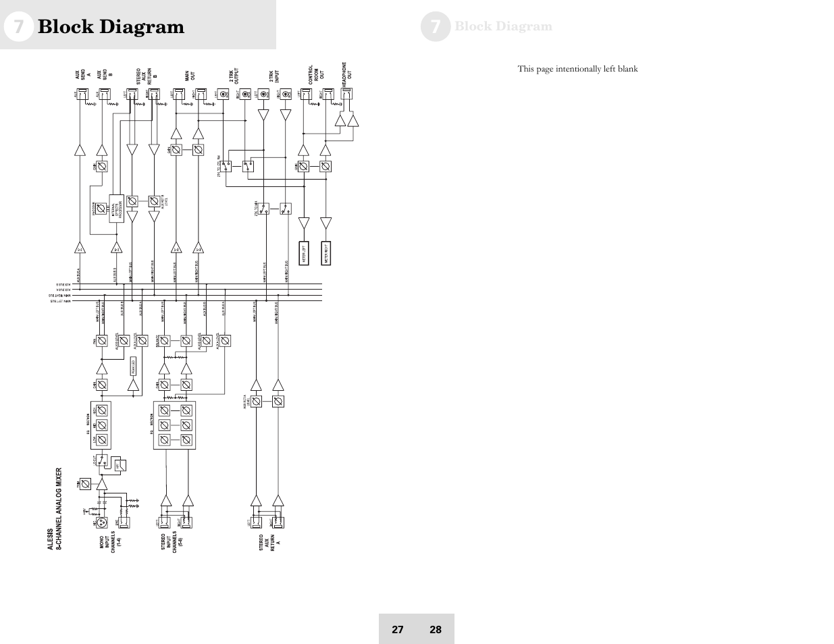834x644 pixels.
Task: Click the STEREO INPUT CHANNELS (5-8) label
Action: pos(172,543)
